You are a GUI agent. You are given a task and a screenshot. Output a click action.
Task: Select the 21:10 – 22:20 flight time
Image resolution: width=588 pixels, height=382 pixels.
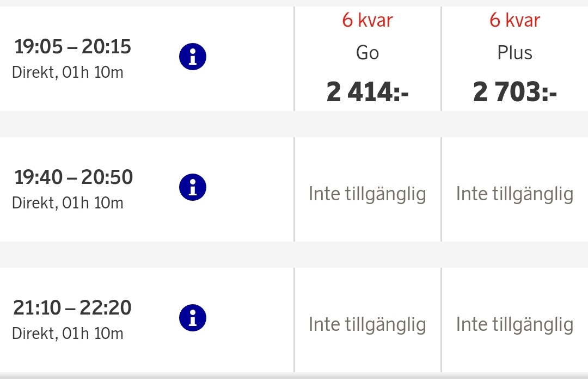(72, 308)
